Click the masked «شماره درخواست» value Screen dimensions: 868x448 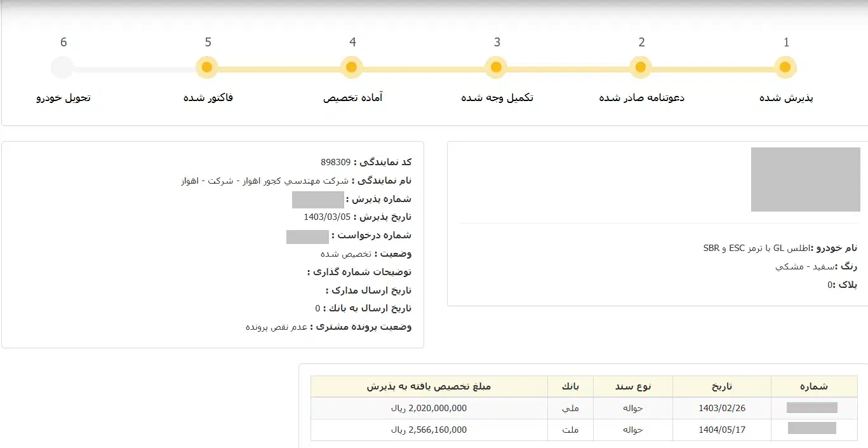tap(307, 236)
